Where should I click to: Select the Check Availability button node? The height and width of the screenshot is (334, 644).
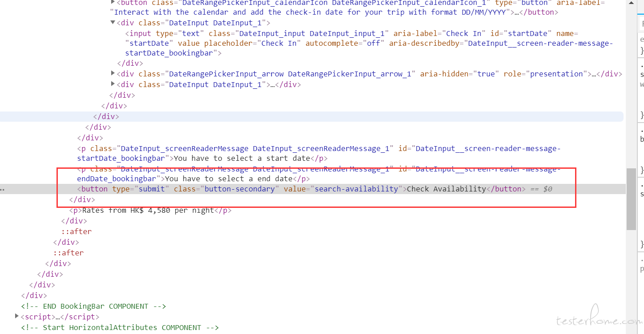tap(301, 189)
